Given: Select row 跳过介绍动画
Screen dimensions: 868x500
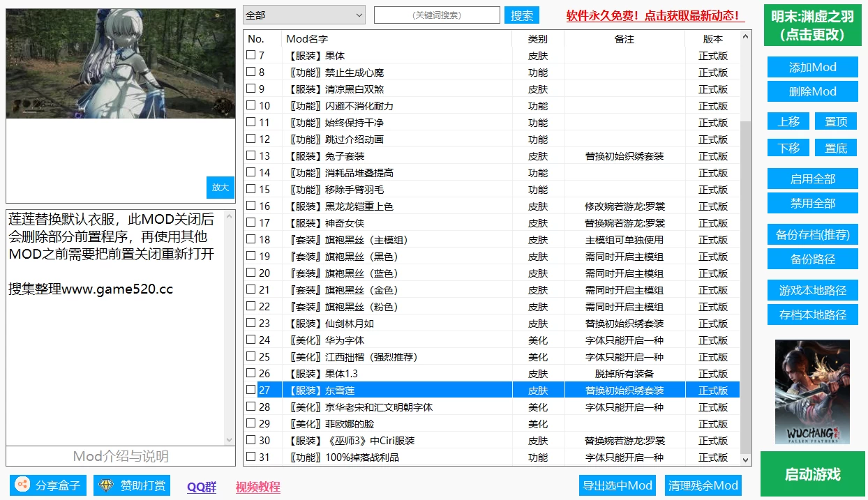Looking at the screenshot, I should click(x=492, y=139).
